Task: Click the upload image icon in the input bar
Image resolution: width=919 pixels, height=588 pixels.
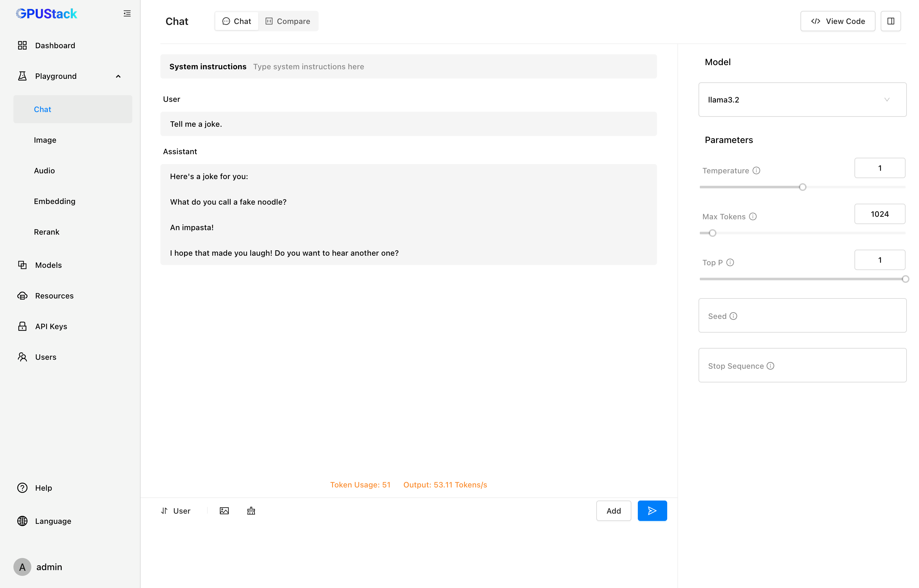Action: point(224,511)
